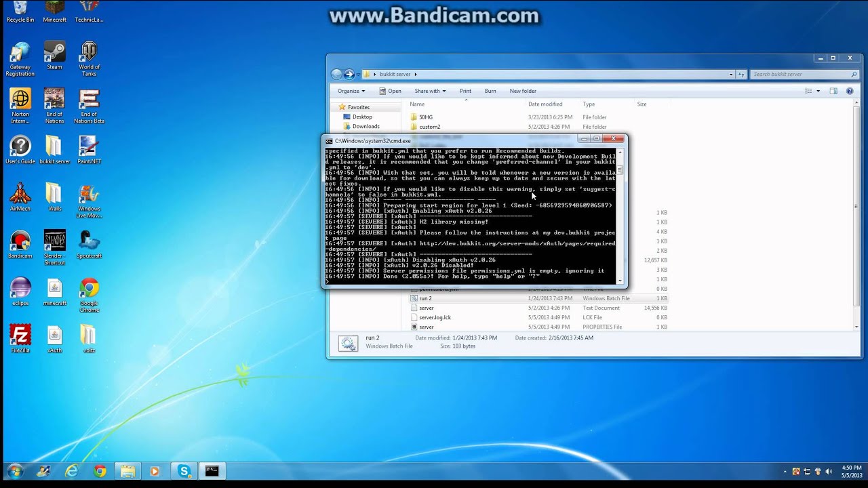Select the Google Chrome desktop icon
This screenshot has height=488, width=868.
point(89,296)
